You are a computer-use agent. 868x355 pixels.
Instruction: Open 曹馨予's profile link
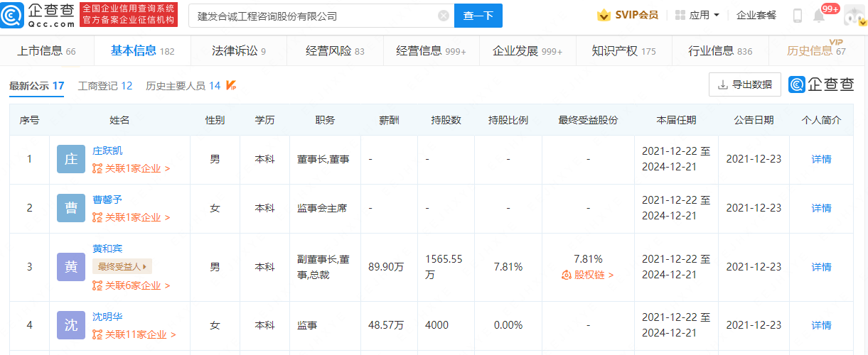(x=107, y=200)
